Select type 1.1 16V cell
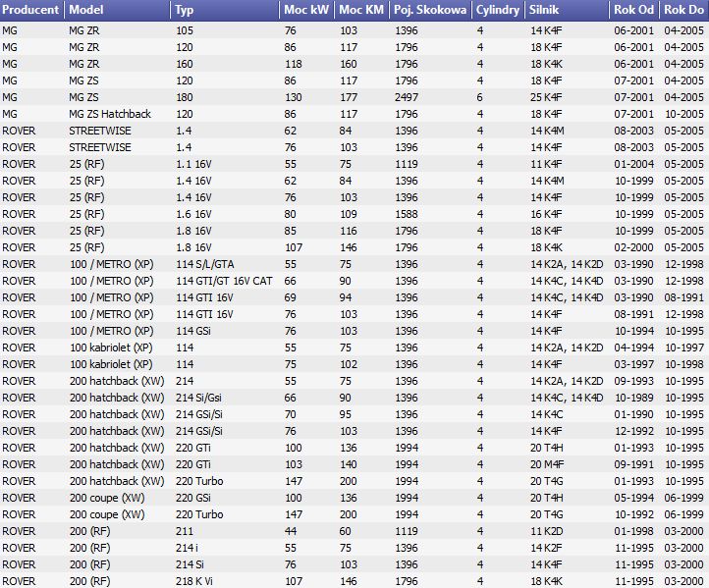The image size is (709, 588). pyautogui.click(x=193, y=164)
